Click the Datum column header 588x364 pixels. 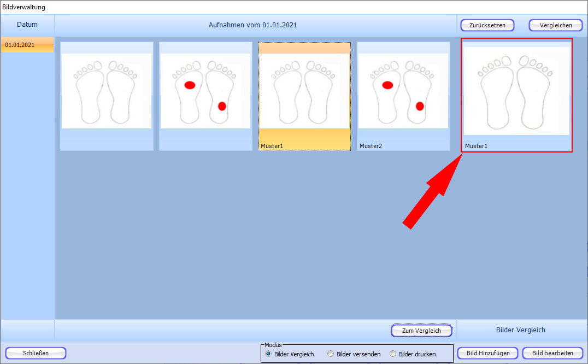click(27, 25)
